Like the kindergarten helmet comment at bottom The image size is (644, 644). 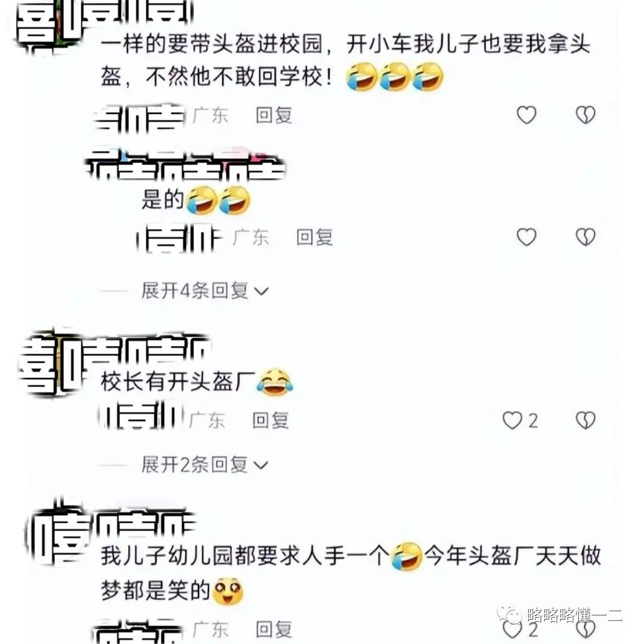[x=512, y=630]
